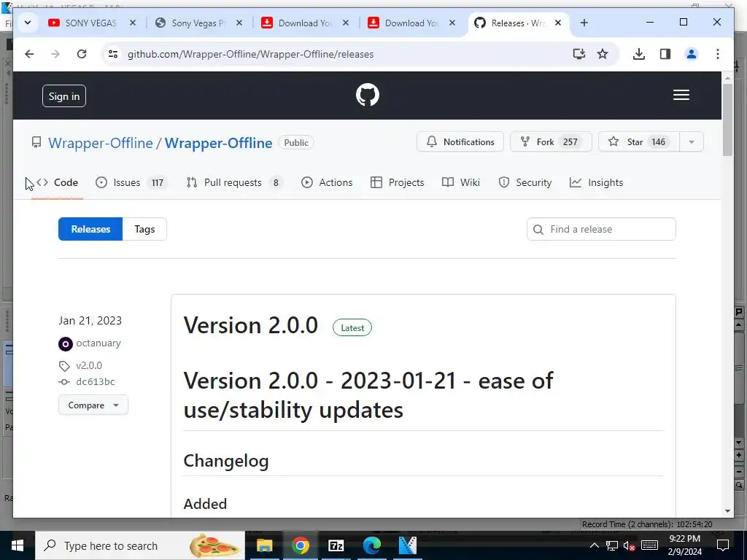Expand the star lists dropdown arrow
Image resolution: width=747 pixels, height=560 pixels.
point(692,142)
